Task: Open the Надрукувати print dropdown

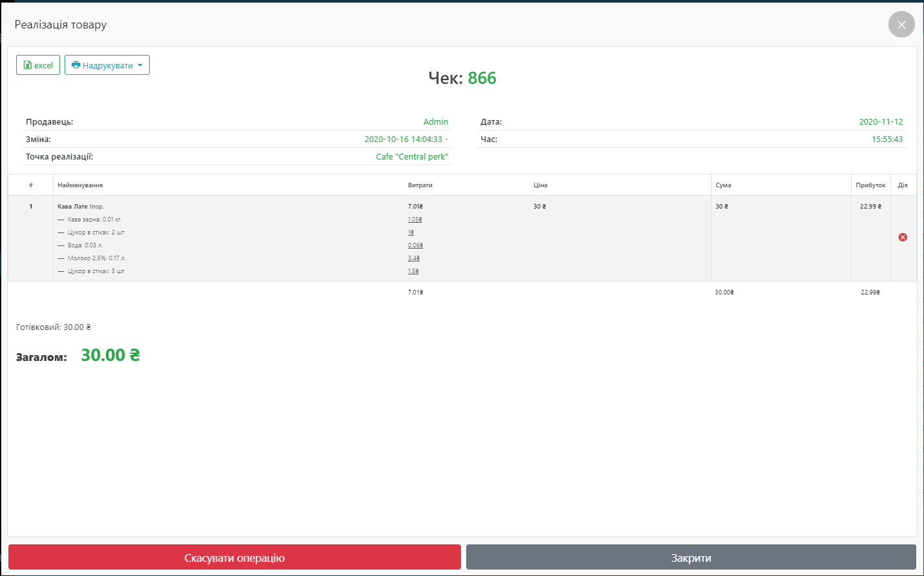Action: (107, 65)
